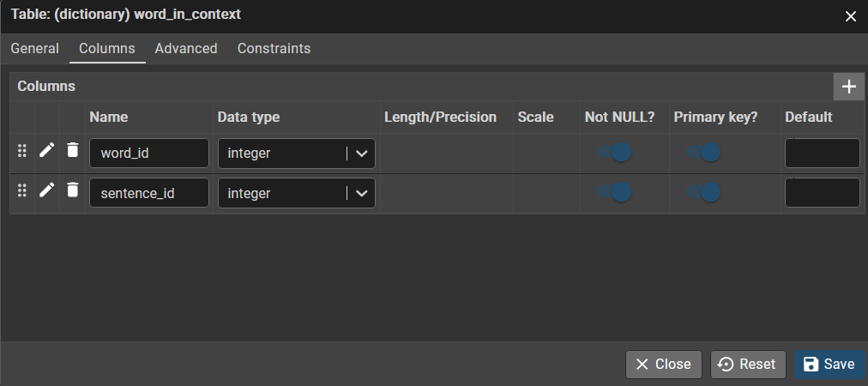Toggle Not NULL for word_id
868x386 pixels.
[614, 152]
